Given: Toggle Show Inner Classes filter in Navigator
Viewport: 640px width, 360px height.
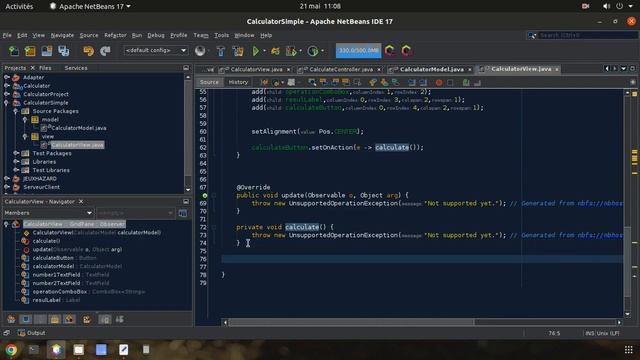Looking at the screenshot, I should (x=69, y=319).
